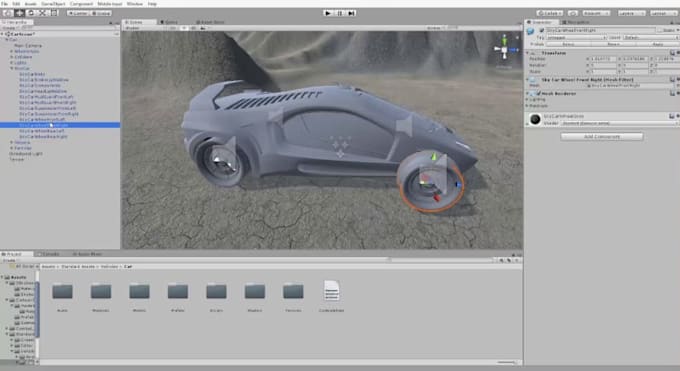680x371 pixels.
Task: Switch to the Console tab
Action: tap(49, 254)
